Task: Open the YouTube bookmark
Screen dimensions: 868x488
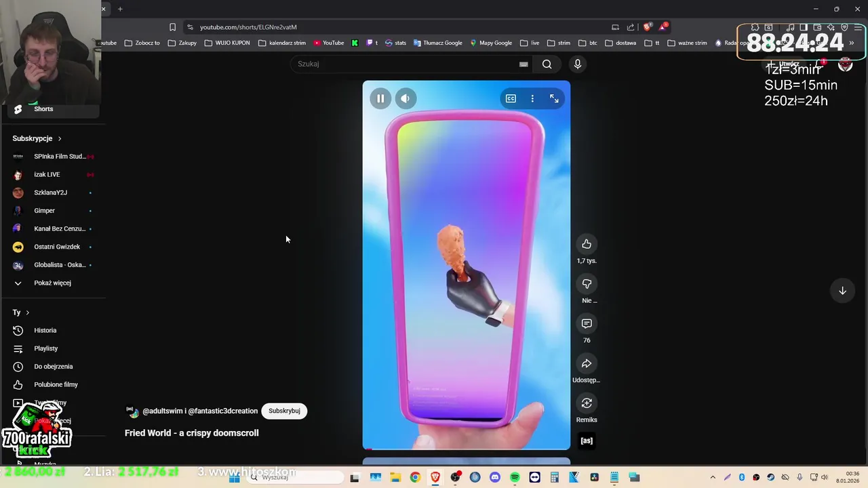Action: pos(329,43)
